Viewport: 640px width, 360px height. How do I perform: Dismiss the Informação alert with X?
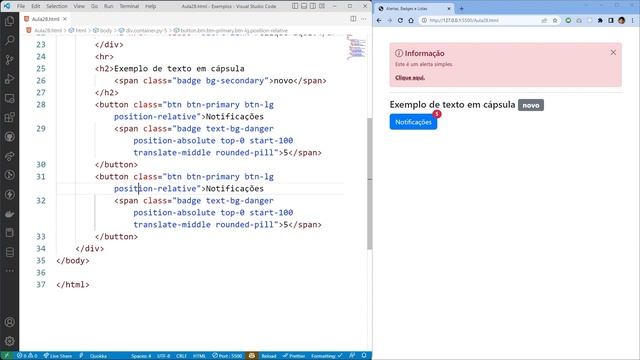pyautogui.click(x=613, y=52)
